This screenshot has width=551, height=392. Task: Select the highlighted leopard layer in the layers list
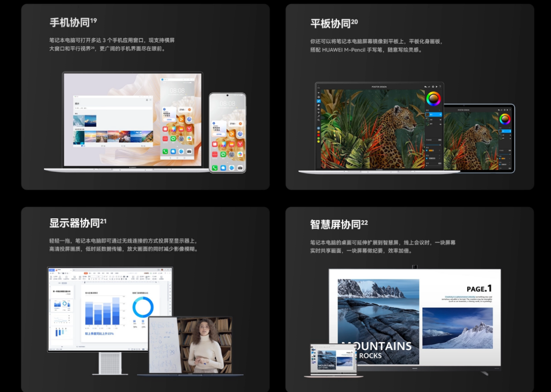point(433,114)
